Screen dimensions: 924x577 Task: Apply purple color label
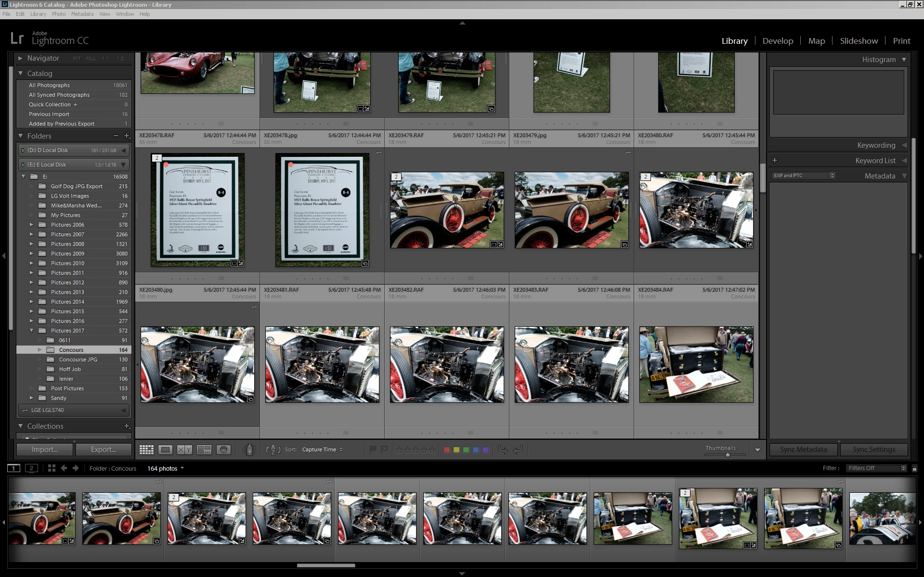pos(485,449)
